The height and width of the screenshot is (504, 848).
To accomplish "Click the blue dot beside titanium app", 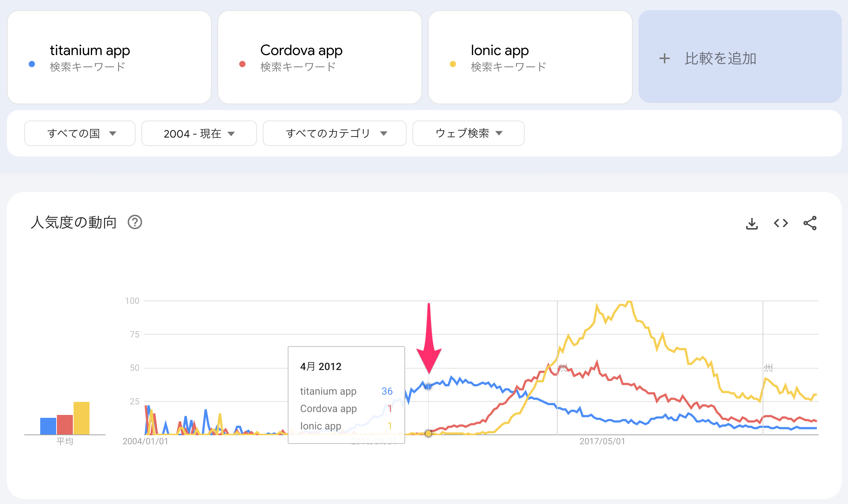I will [32, 64].
